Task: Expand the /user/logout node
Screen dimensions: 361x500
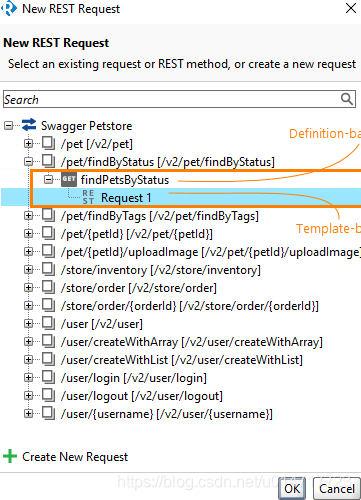Action: (28, 396)
